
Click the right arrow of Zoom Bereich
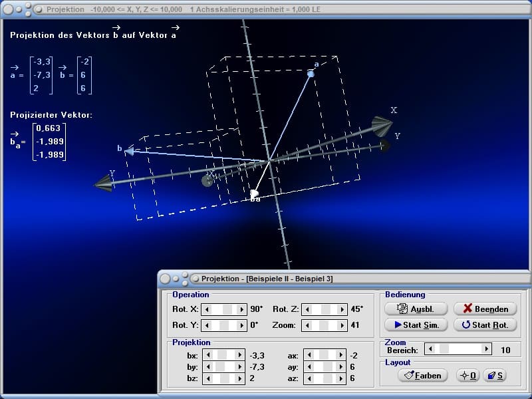(x=487, y=348)
